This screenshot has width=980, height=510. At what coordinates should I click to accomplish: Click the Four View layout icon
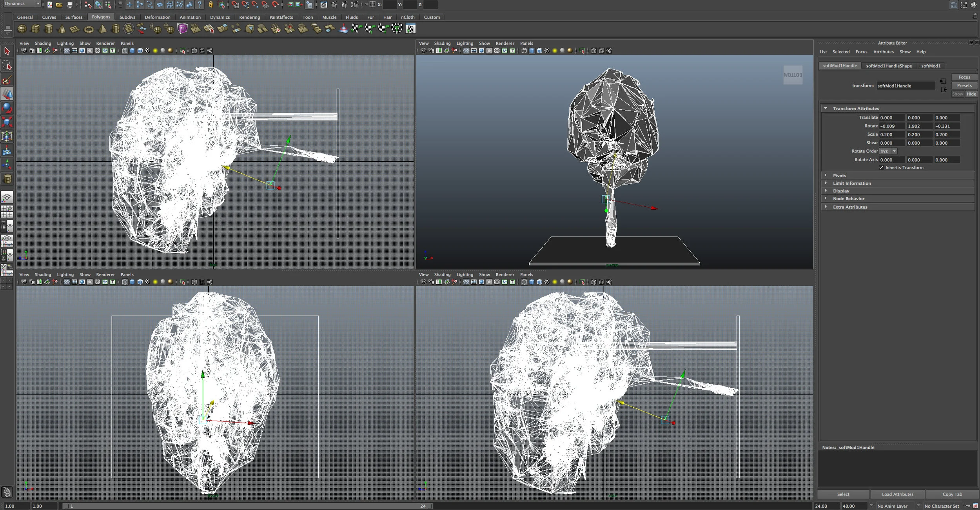click(7, 211)
